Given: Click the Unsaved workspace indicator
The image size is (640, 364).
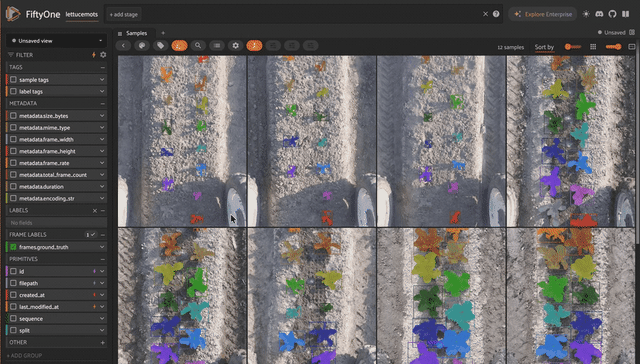Looking at the screenshot, I should tap(611, 33).
